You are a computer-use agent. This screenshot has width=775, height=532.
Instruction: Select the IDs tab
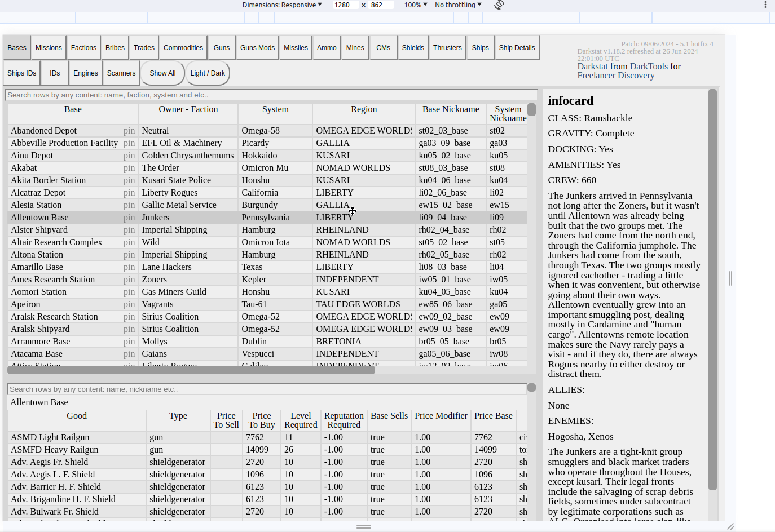[x=55, y=73]
